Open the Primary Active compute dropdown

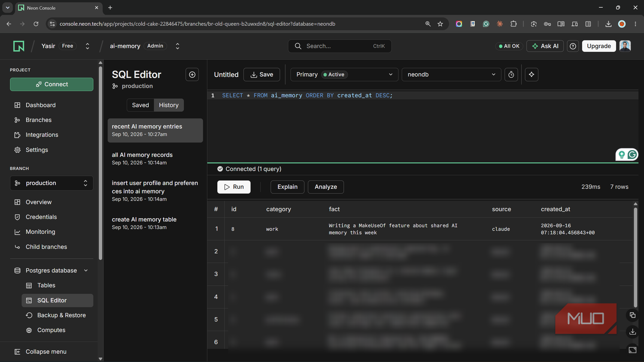coord(344,75)
